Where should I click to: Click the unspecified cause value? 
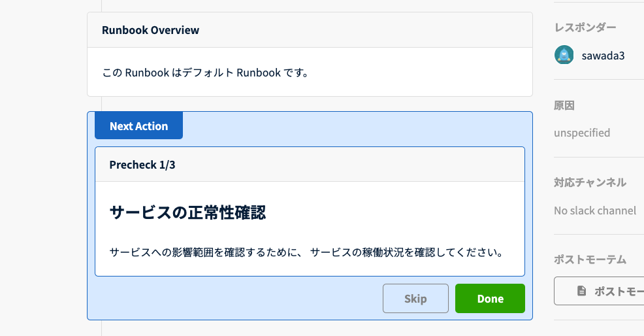tap(582, 133)
